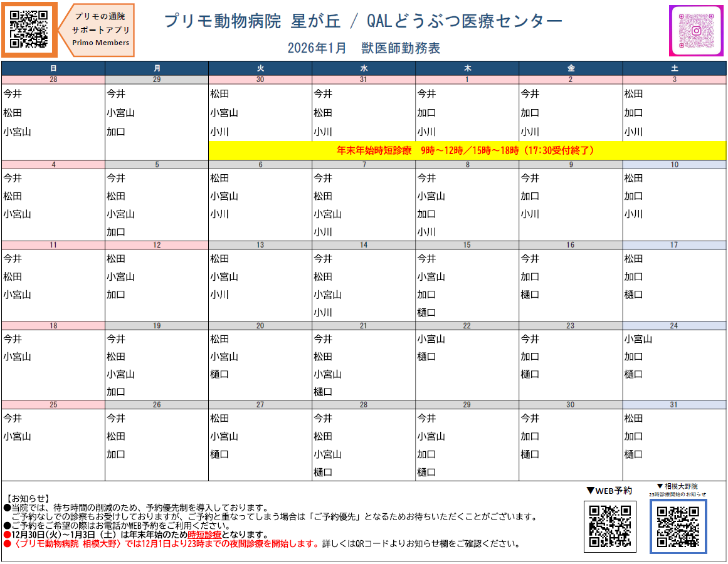Screen dimensions: 728x564
Task: Select the 水 column header
Action: pyautogui.click(x=364, y=68)
